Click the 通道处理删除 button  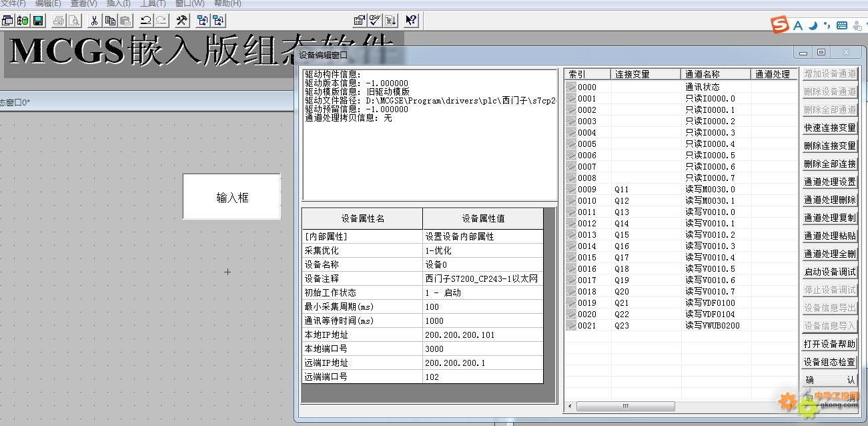(830, 200)
